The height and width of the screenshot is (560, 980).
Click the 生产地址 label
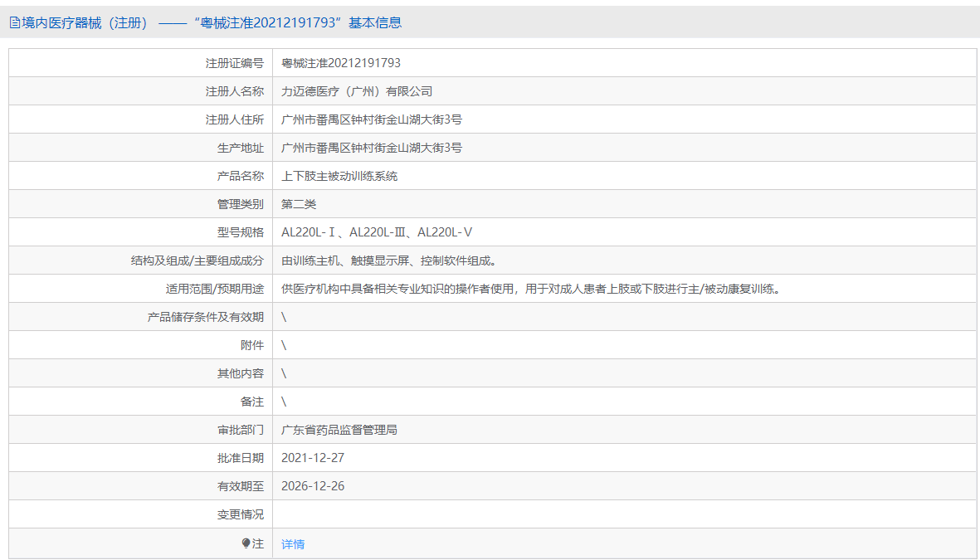tap(241, 148)
